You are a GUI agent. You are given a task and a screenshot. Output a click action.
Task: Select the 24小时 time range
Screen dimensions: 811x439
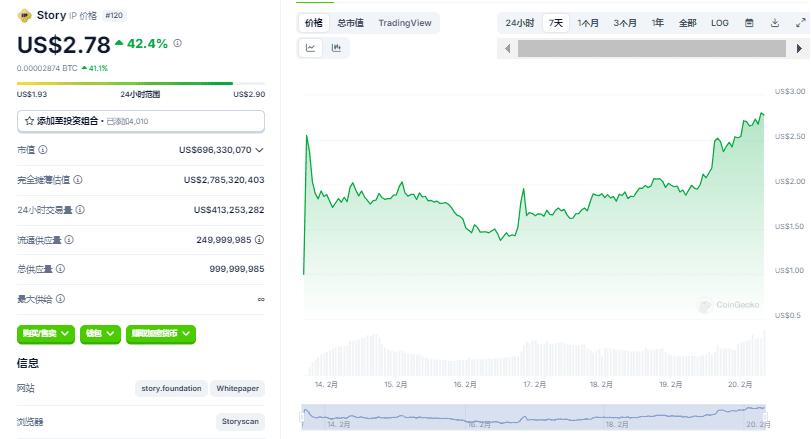click(x=520, y=23)
